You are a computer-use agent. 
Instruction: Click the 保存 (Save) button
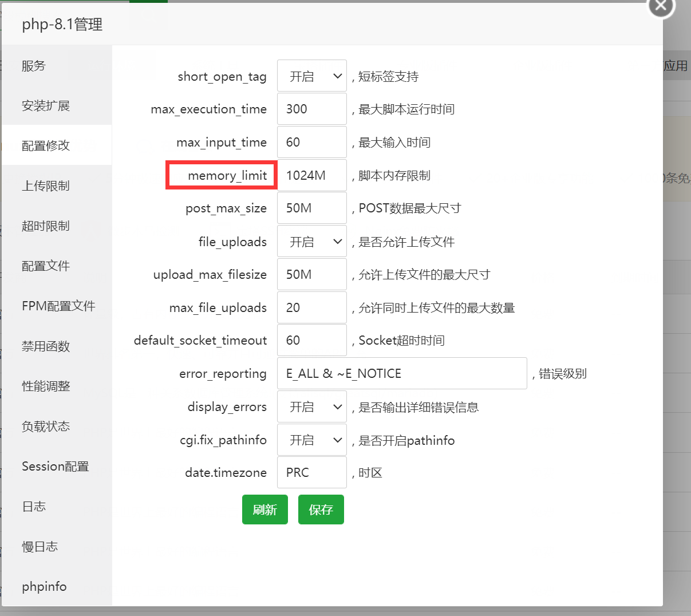coord(321,509)
